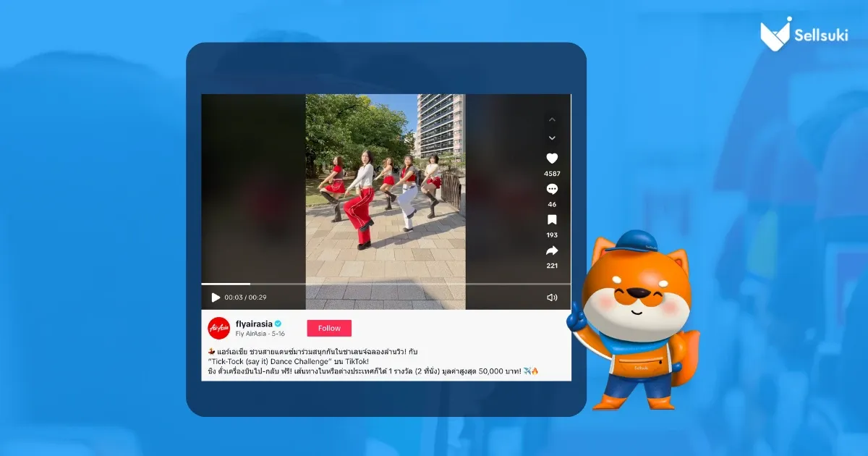Click the 221 shares count
868x456 pixels.
tap(552, 266)
